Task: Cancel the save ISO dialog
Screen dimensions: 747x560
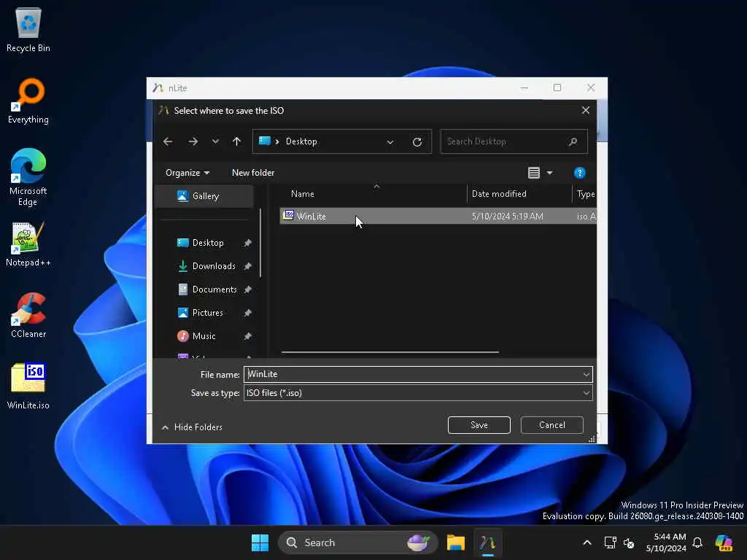Action: [551, 425]
